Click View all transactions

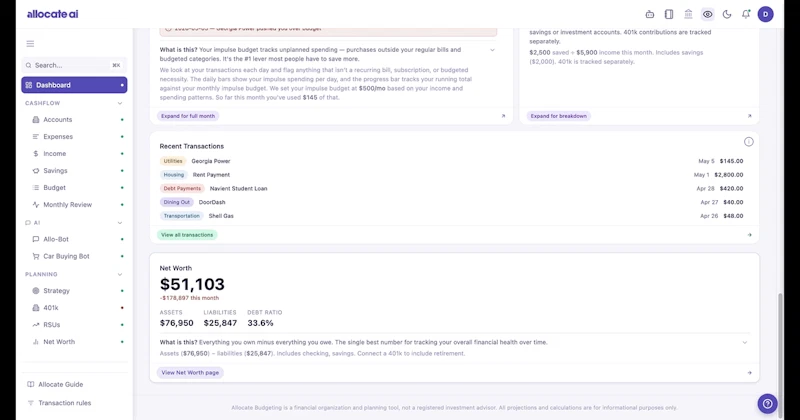tap(187, 235)
